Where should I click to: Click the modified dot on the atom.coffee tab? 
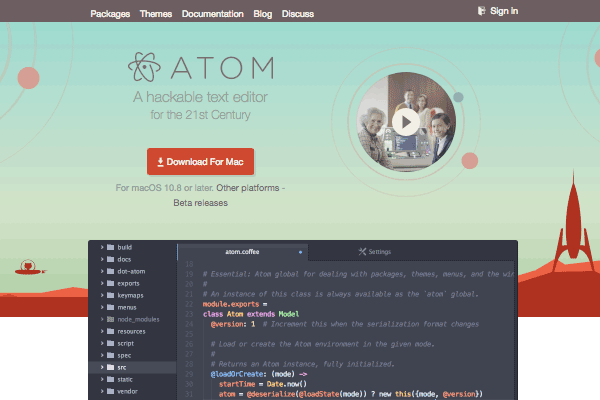300,252
